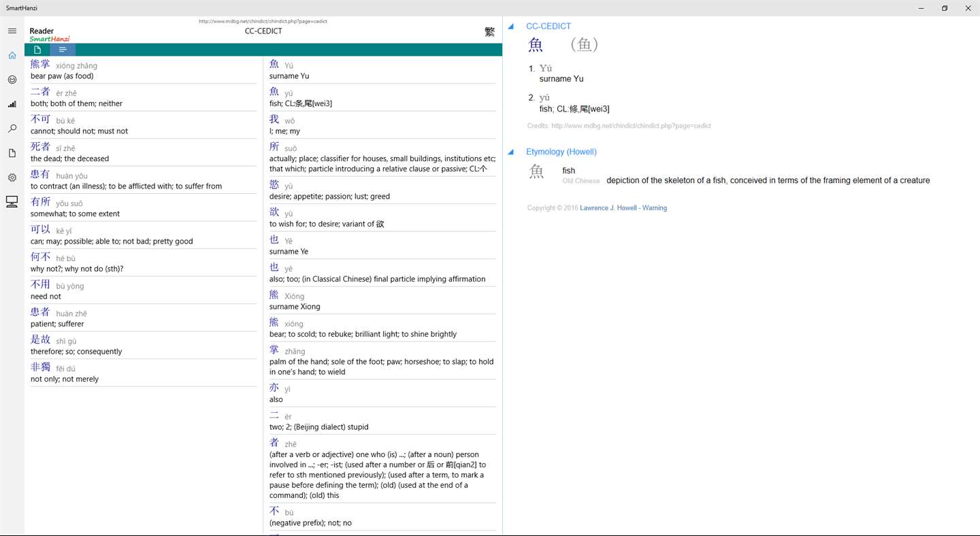Viewport: 980px width, 536px height.
Task: Open the search magnifier in the sidebar
Action: [12, 129]
